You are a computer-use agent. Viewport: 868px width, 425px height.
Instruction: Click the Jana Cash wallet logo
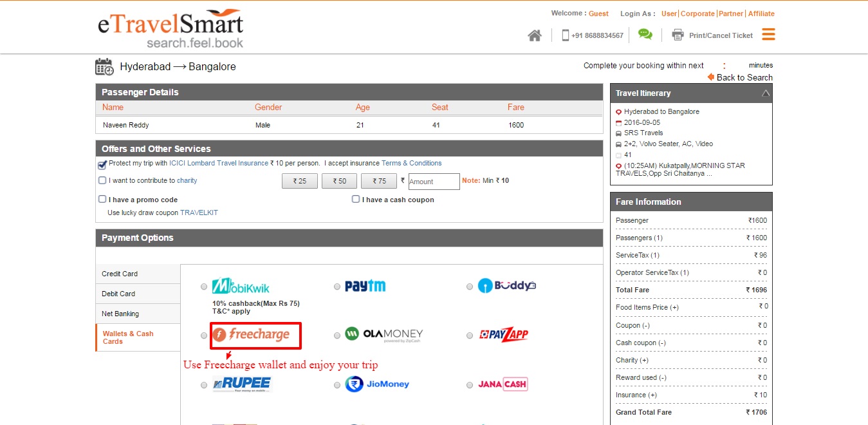(x=503, y=384)
